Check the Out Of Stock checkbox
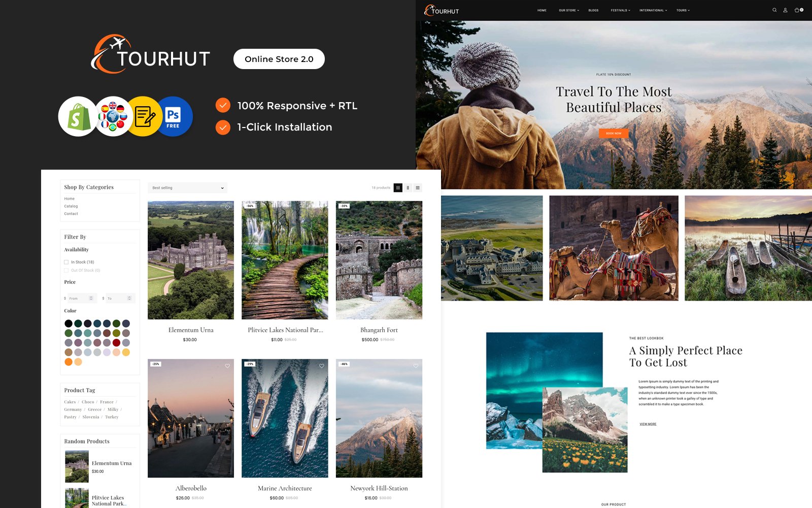This screenshot has width=812, height=508. [66, 270]
